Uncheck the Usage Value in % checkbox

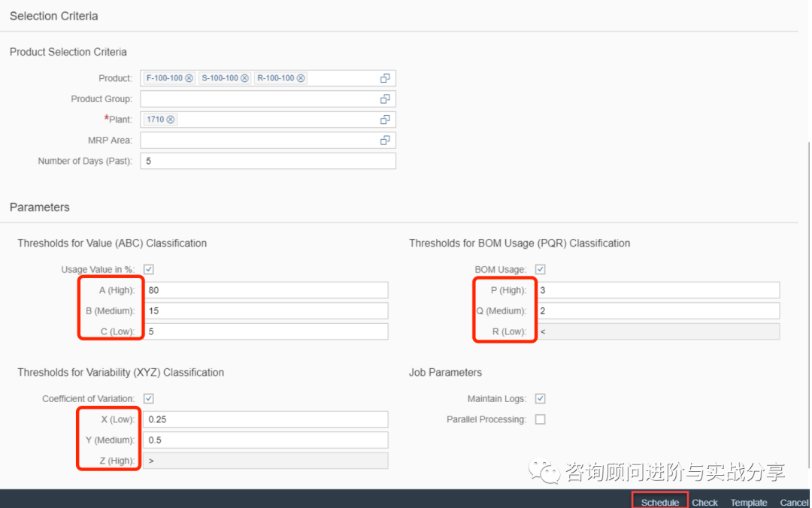(x=148, y=269)
